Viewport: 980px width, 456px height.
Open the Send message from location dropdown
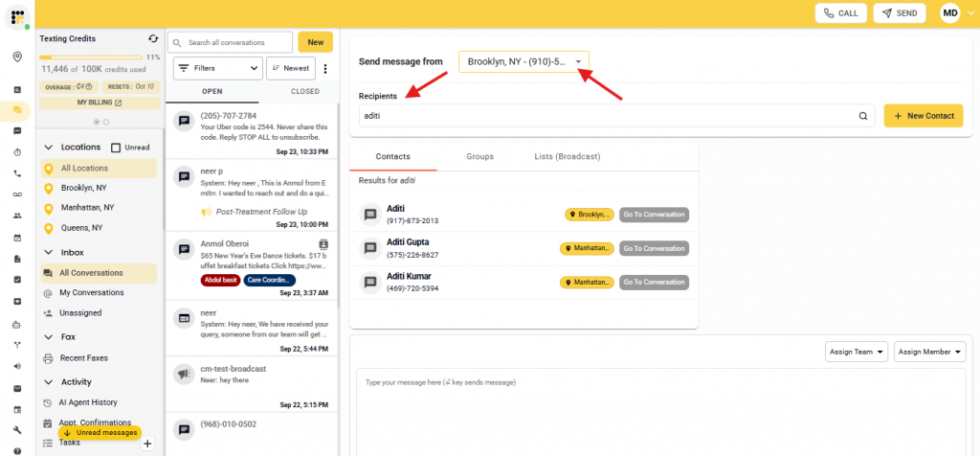tap(523, 61)
